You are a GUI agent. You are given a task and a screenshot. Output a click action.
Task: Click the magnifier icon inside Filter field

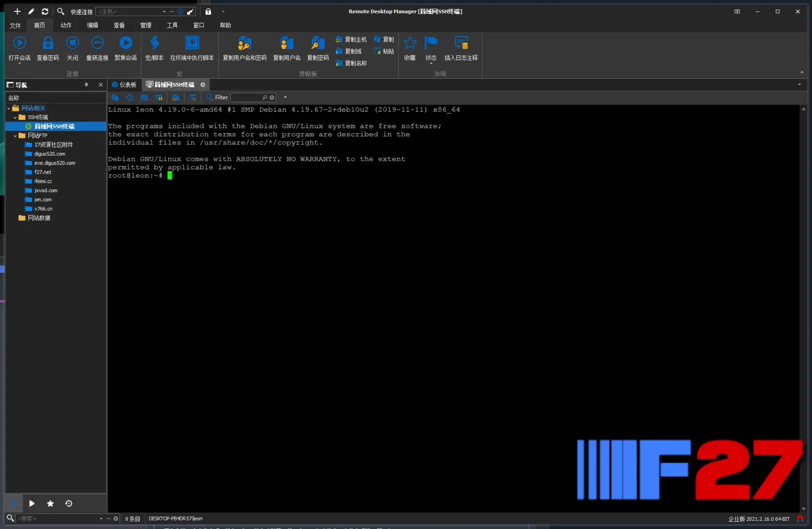pos(265,97)
